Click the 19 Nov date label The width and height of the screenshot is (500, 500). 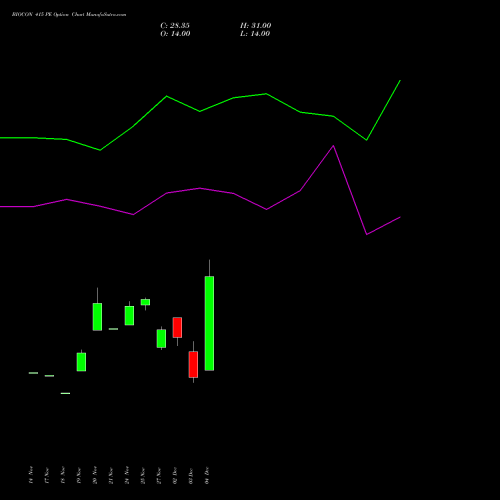(79, 475)
